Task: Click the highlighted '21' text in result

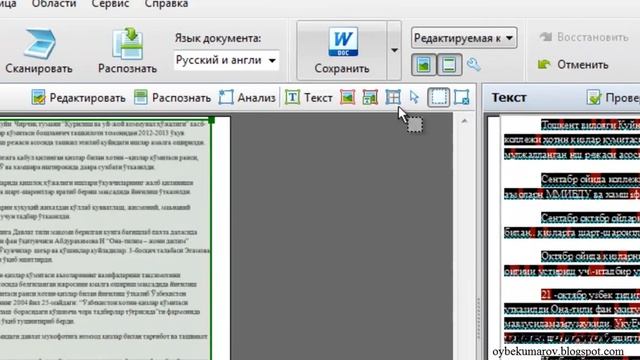Action: click(547, 294)
